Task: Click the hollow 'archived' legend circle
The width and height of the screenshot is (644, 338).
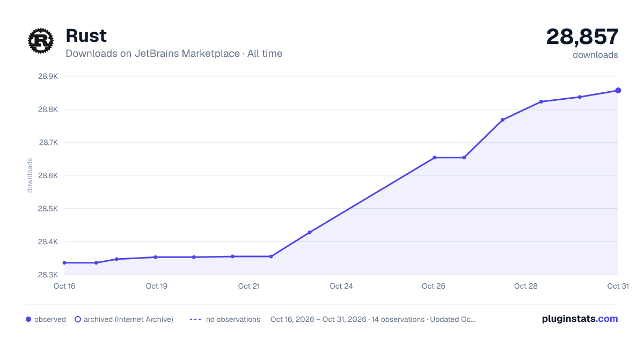Action: (x=78, y=319)
